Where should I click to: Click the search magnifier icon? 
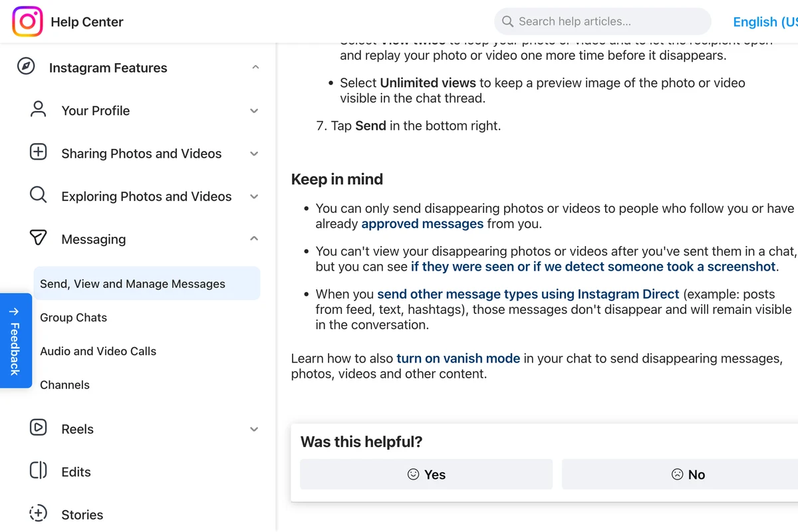[x=507, y=21]
